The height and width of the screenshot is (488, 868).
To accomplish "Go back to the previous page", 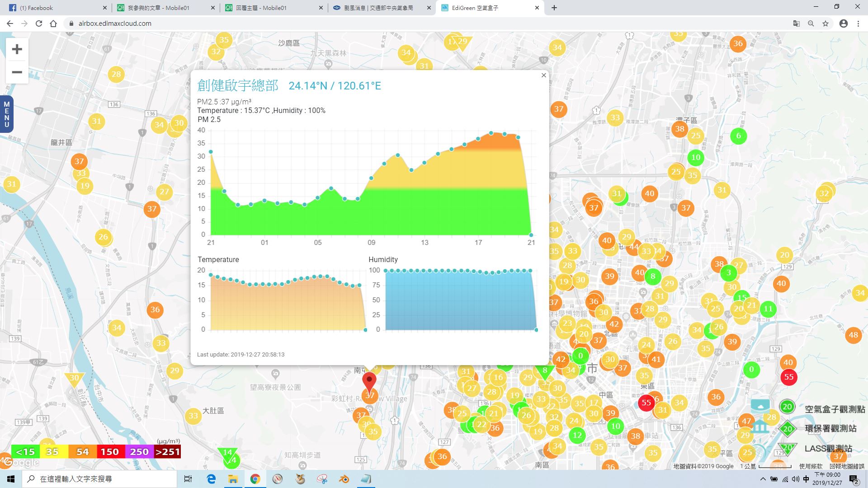I will click(10, 23).
